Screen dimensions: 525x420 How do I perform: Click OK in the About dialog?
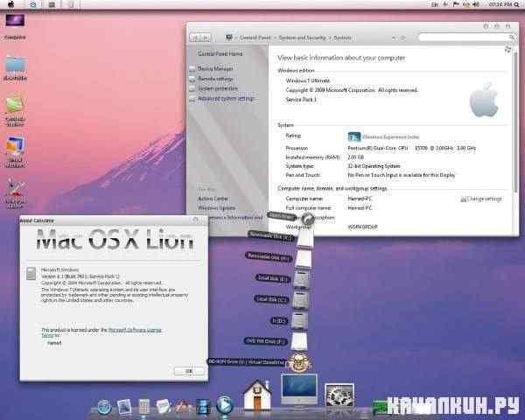(189, 371)
